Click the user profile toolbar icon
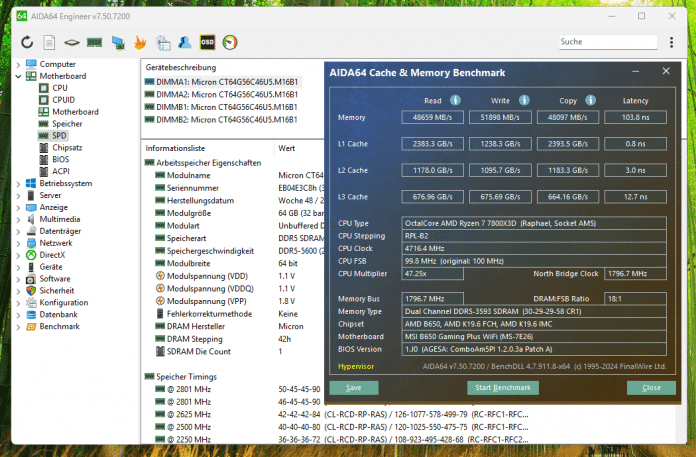This screenshot has width=696, height=457. coord(185,43)
